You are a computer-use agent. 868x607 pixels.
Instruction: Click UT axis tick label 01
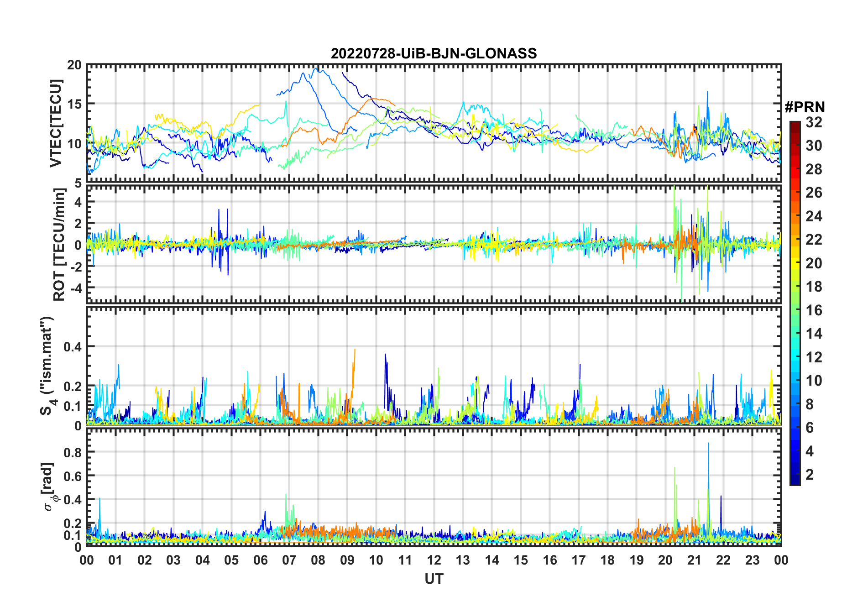point(115,560)
